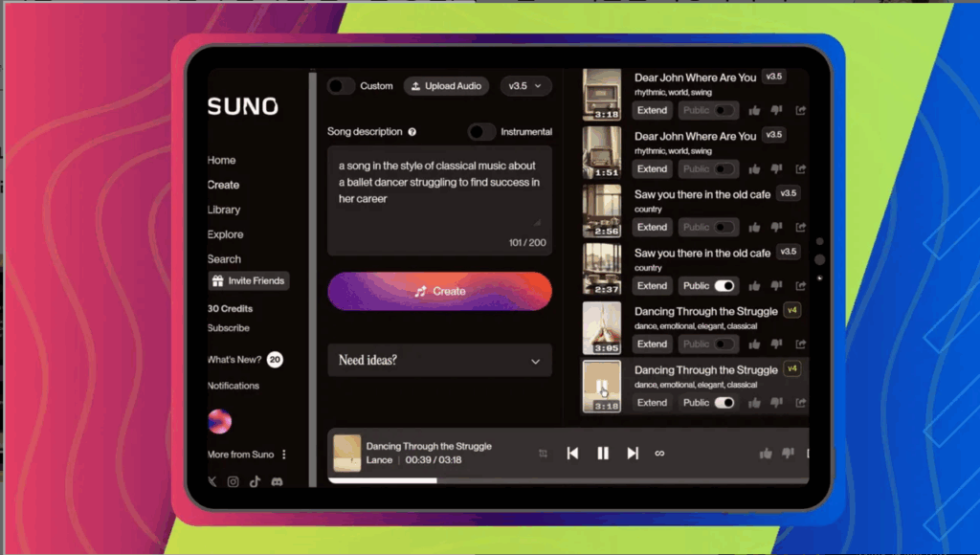Pause the playing song in player bar
This screenshot has width=980, height=555.
click(x=603, y=454)
